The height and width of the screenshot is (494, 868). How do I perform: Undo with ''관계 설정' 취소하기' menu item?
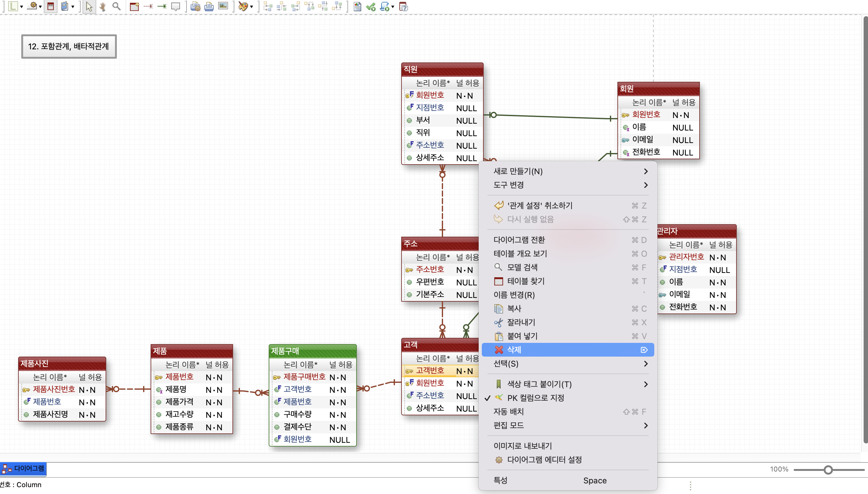[568, 205]
